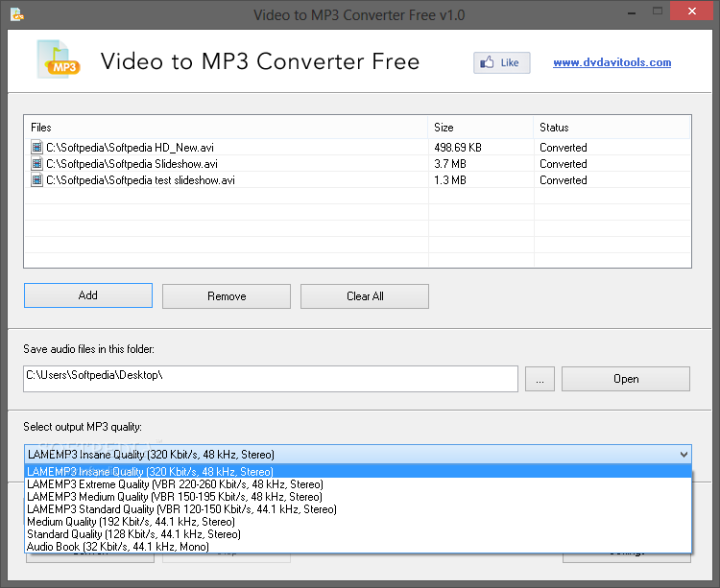Click the thumbs-up Like button

point(502,63)
